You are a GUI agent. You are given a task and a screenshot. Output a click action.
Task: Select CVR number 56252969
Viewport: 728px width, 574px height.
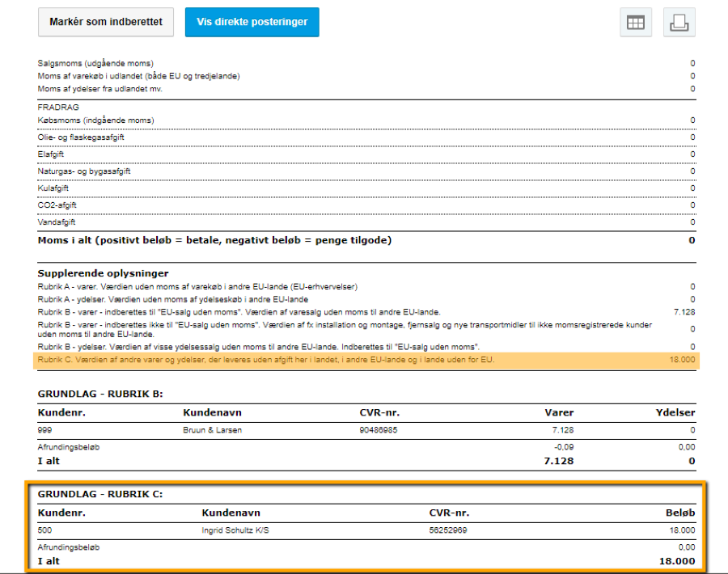pos(448,530)
